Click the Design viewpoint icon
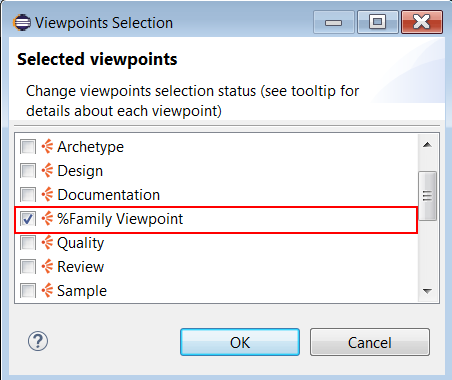 (x=47, y=170)
